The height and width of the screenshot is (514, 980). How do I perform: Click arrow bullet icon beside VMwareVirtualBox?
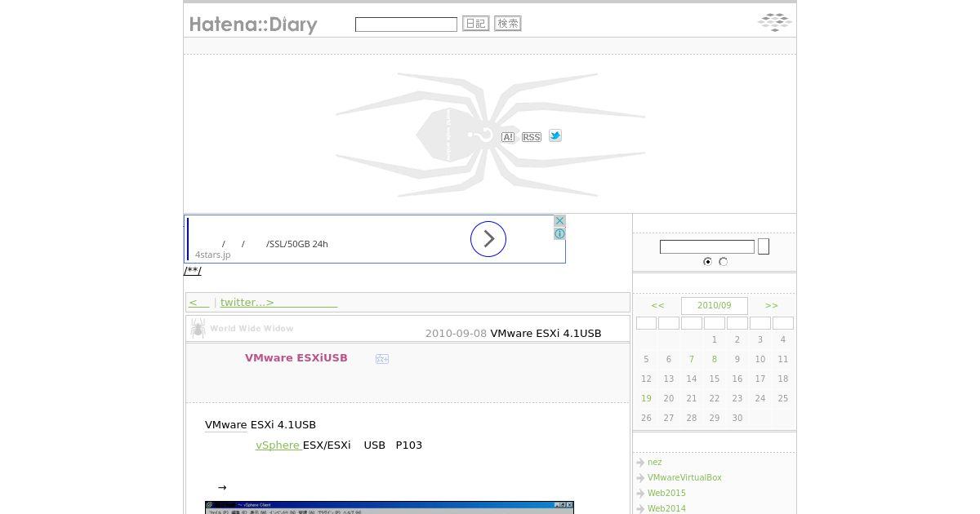640,478
